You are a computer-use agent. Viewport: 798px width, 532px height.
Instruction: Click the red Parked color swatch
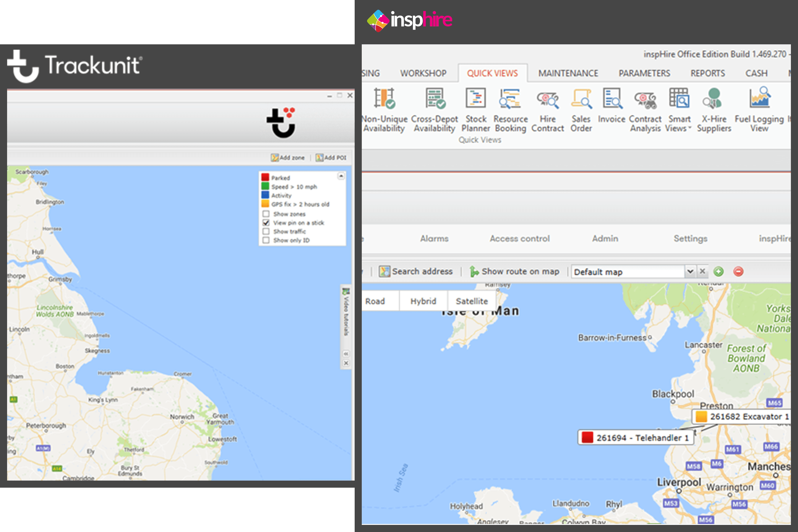265,177
